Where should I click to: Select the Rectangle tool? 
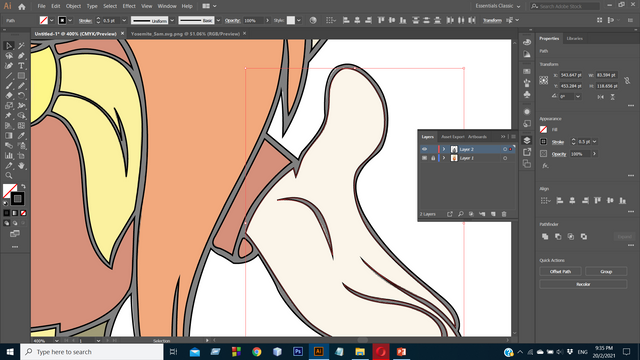(21, 76)
